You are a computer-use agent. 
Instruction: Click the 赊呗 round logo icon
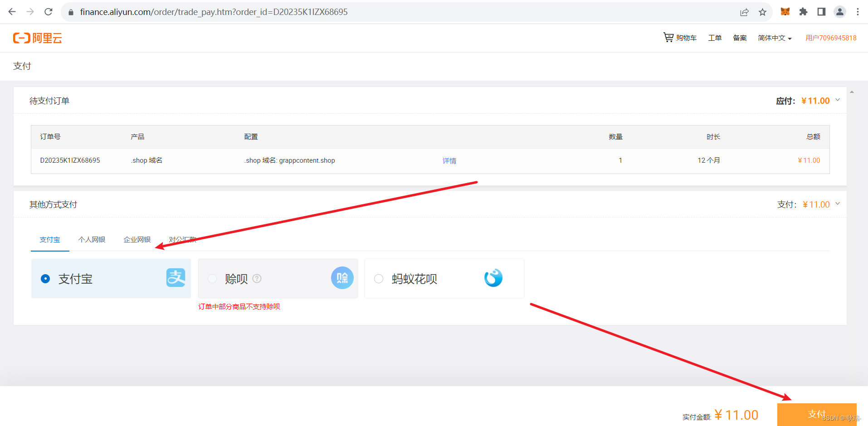[x=342, y=278]
